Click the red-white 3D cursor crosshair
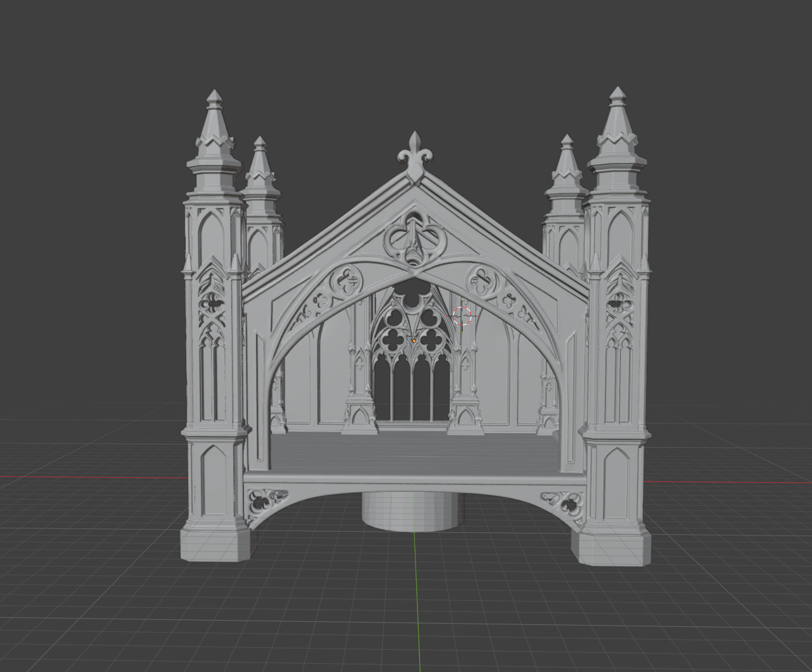 (462, 315)
